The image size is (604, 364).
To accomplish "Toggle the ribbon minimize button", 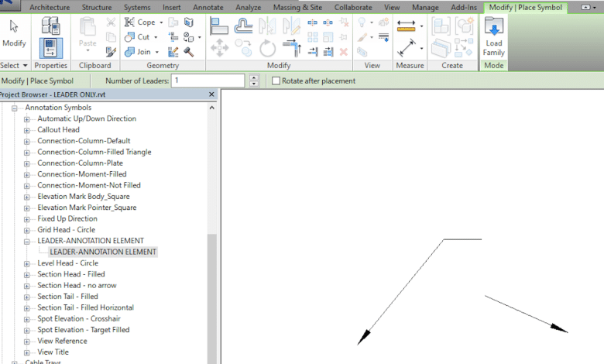I will click(587, 7).
